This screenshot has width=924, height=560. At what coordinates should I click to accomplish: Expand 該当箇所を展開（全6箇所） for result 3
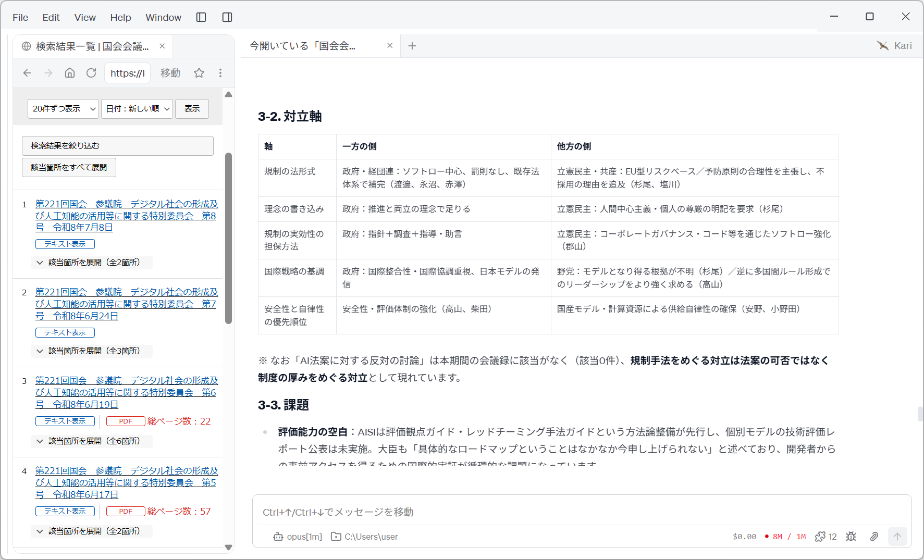(x=92, y=441)
